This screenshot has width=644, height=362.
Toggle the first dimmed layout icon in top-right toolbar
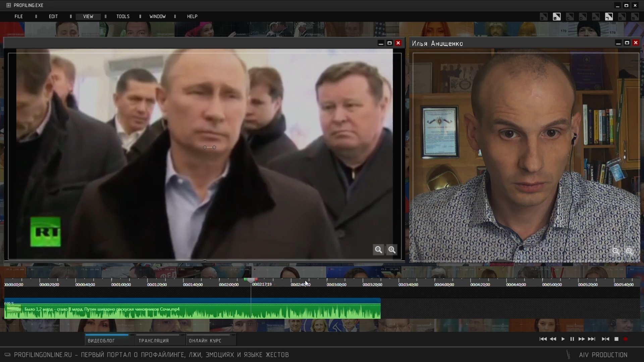(544, 17)
